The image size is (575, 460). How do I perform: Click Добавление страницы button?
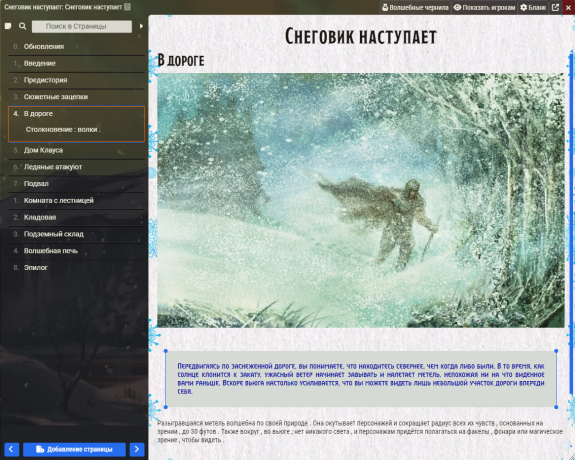pyautogui.click(x=74, y=449)
